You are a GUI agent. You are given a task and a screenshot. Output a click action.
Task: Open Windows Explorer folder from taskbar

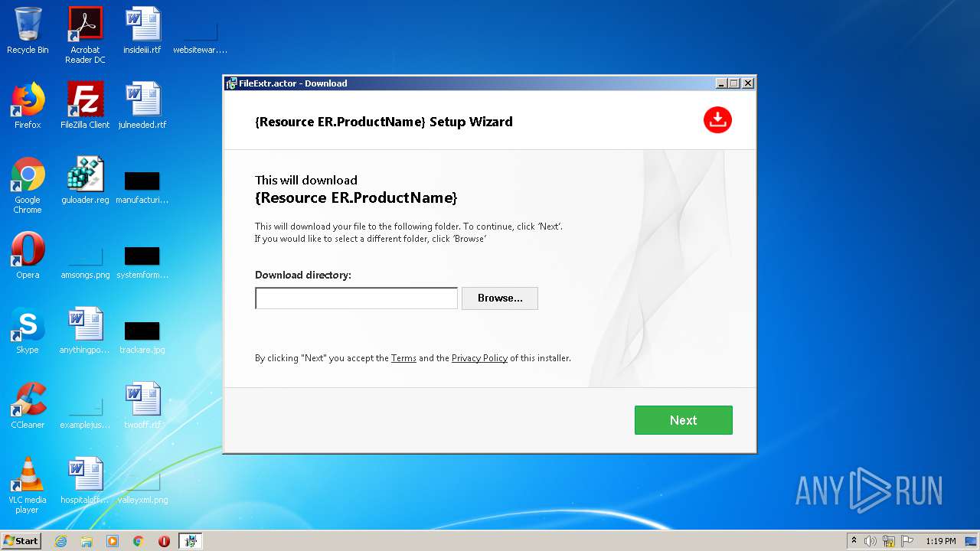(x=87, y=541)
